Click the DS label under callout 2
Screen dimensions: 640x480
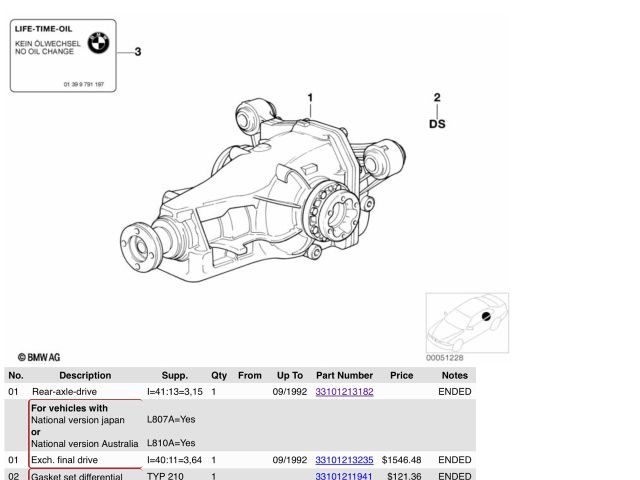[437, 124]
